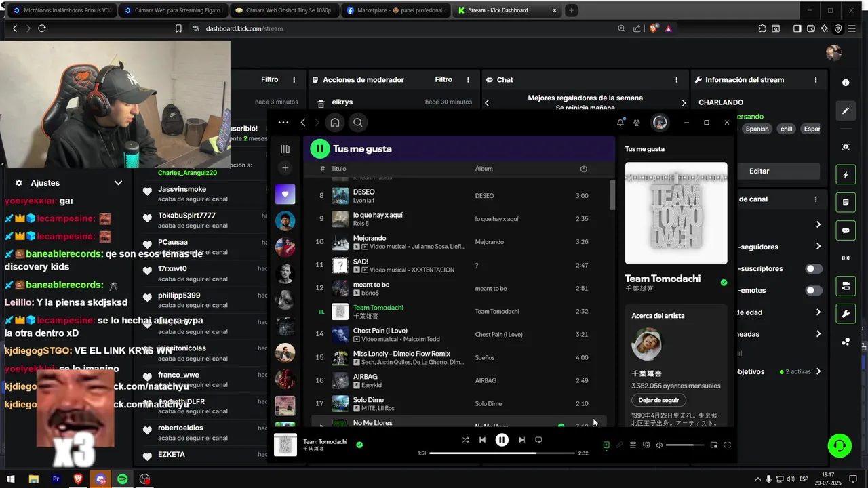Click the Dejar de seguir button
Viewport: 868px width, 488px height.
point(658,400)
